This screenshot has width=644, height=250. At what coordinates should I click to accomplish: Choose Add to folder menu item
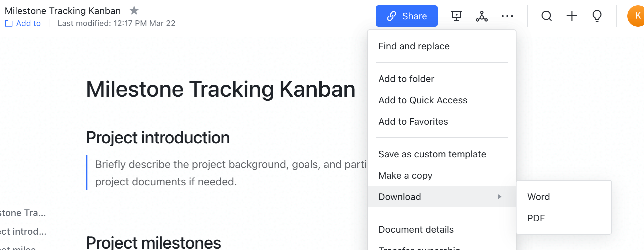(406, 79)
